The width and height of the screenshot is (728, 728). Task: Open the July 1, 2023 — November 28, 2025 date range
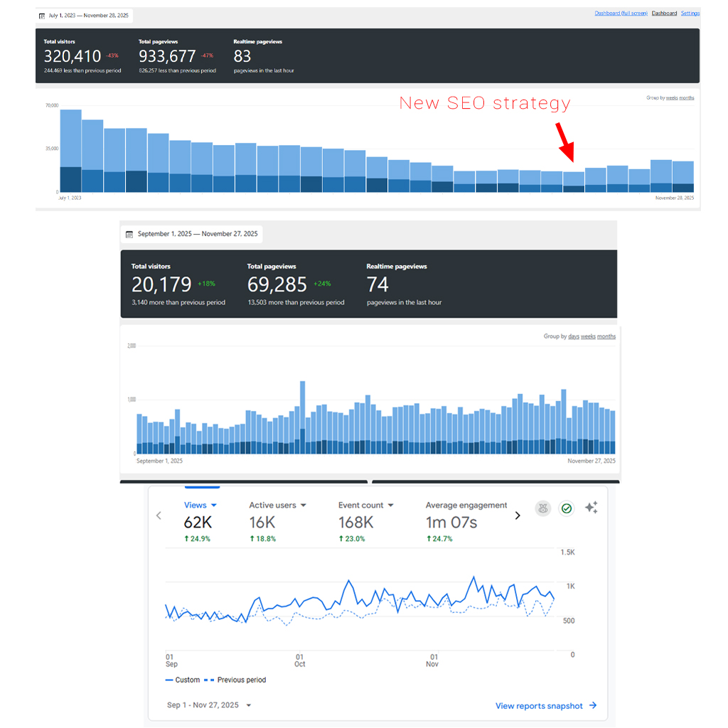pyautogui.click(x=90, y=15)
